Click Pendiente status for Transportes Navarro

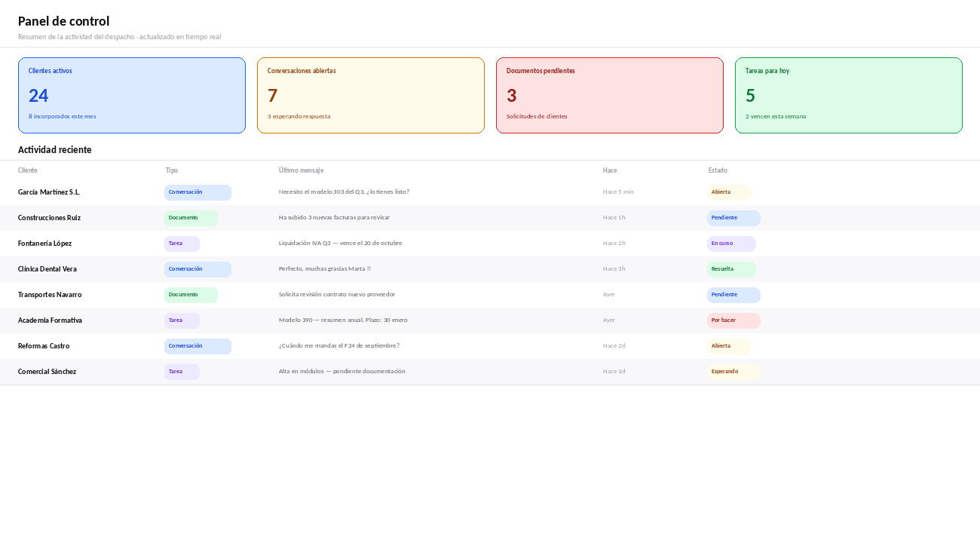pos(733,295)
